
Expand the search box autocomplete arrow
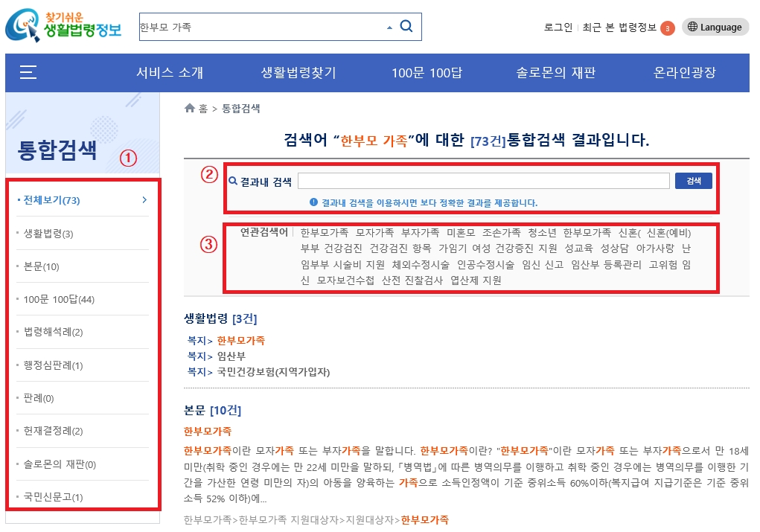389,28
